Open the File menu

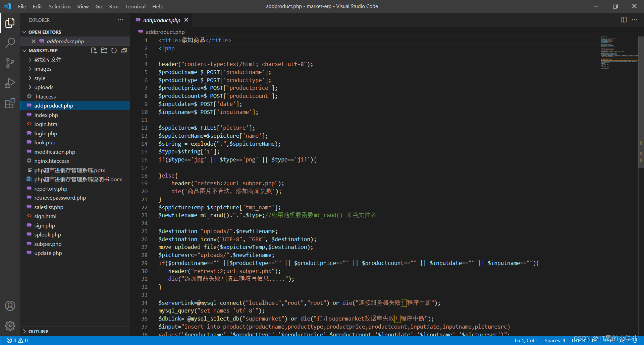[22, 6]
